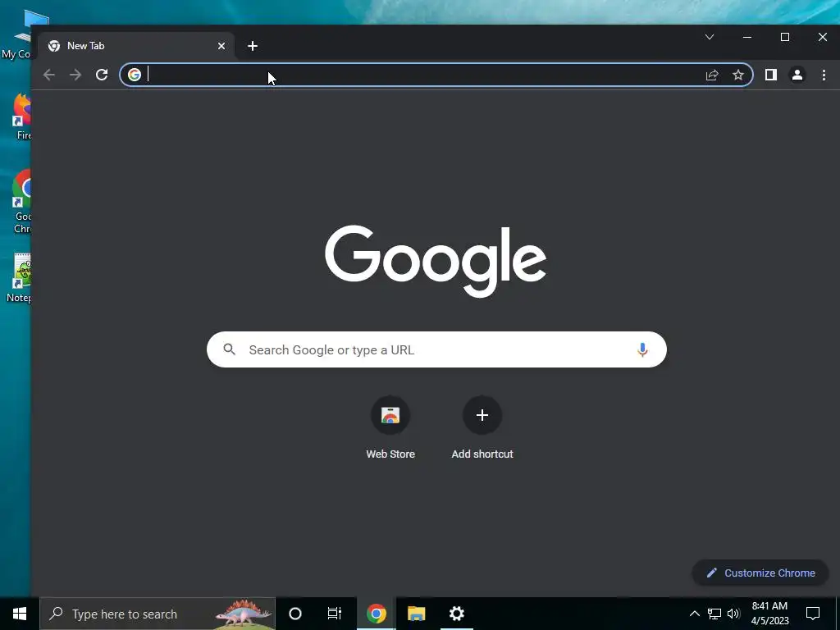Reload the current page
840x630 pixels.
(x=102, y=75)
